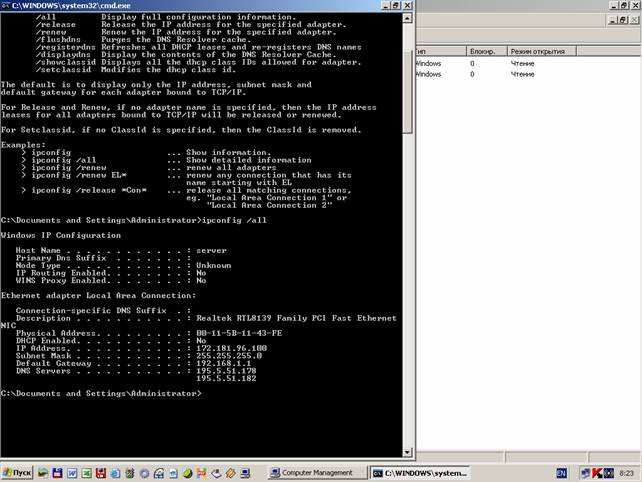Switch to Computer Management taskbar button
This screenshot has height=482, width=642.
[317, 473]
